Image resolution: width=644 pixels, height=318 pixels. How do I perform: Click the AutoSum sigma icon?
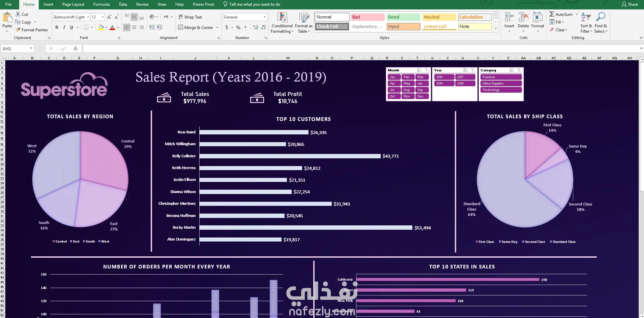(x=552, y=14)
